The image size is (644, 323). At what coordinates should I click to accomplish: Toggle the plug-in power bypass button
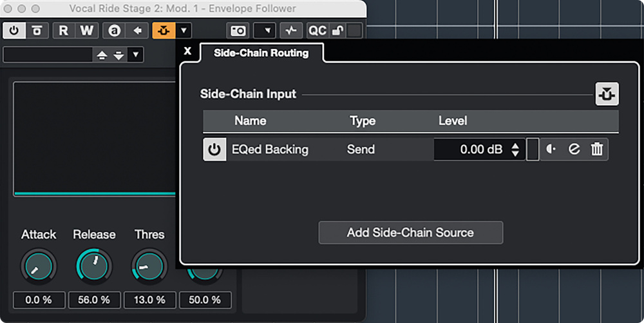[14, 30]
